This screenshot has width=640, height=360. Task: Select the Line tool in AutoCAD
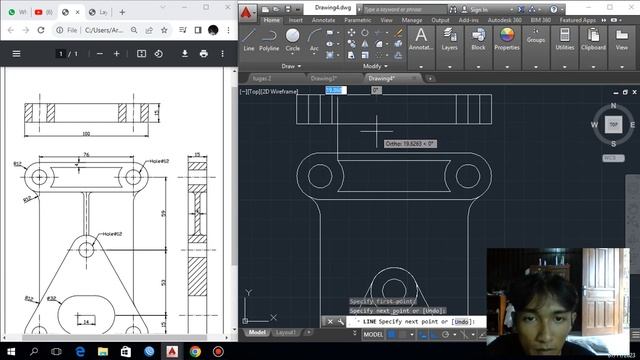[x=249, y=40]
